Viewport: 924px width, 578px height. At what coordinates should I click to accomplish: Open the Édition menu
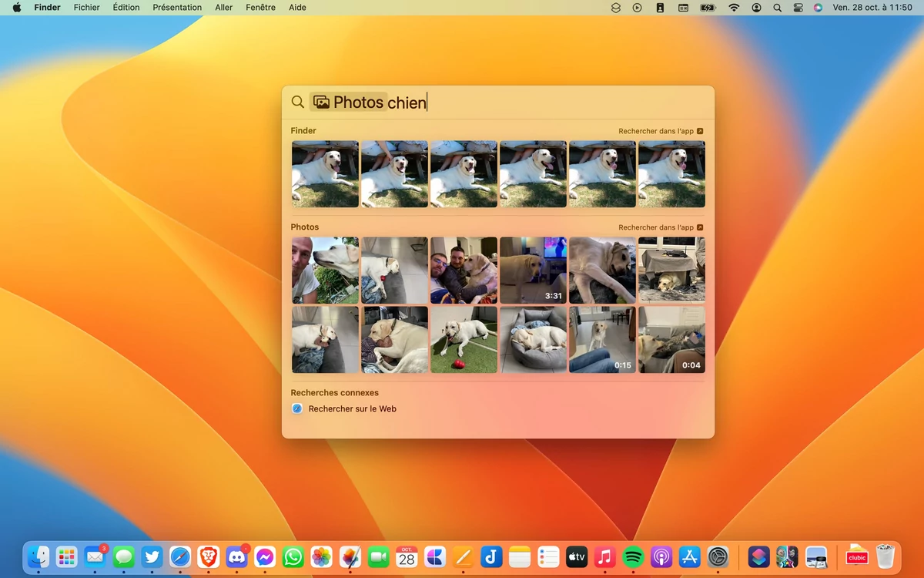coord(126,8)
